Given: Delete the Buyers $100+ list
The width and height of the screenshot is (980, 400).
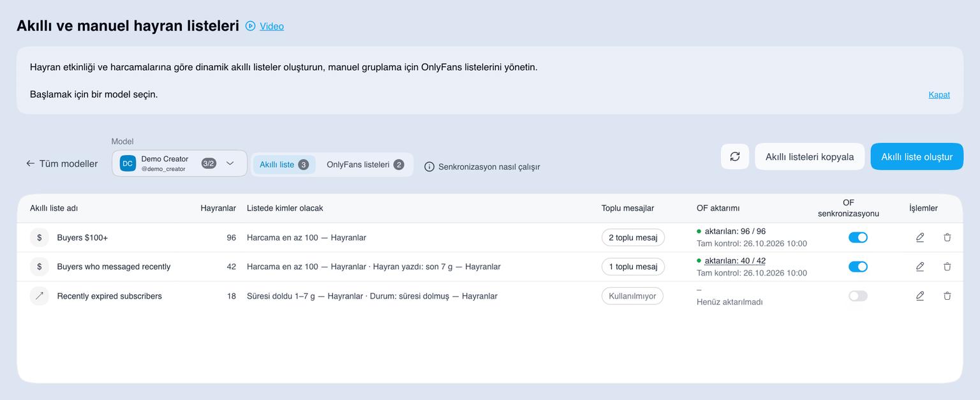Looking at the screenshot, I should (947, 237).
